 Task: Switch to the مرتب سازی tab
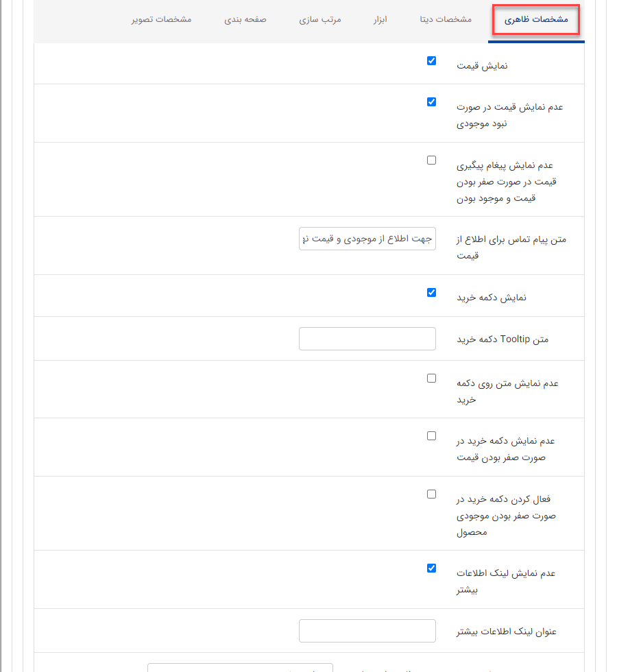[x=320, y=20]
